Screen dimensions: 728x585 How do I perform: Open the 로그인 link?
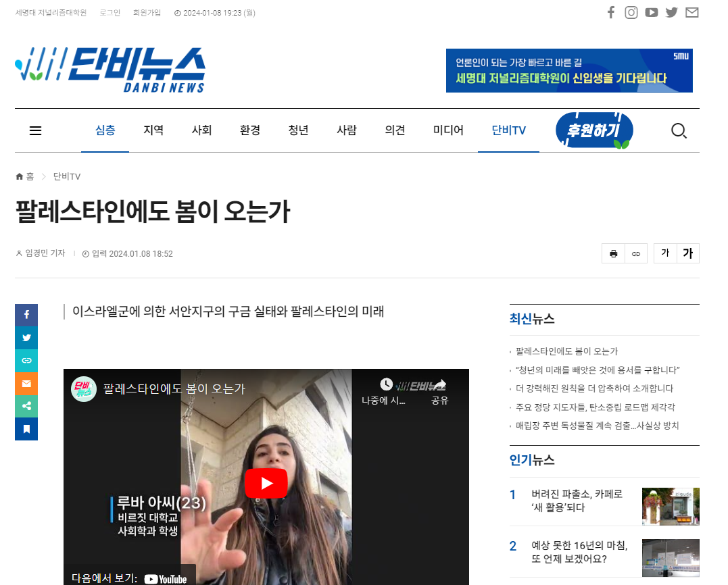click(x=110, y=13)
